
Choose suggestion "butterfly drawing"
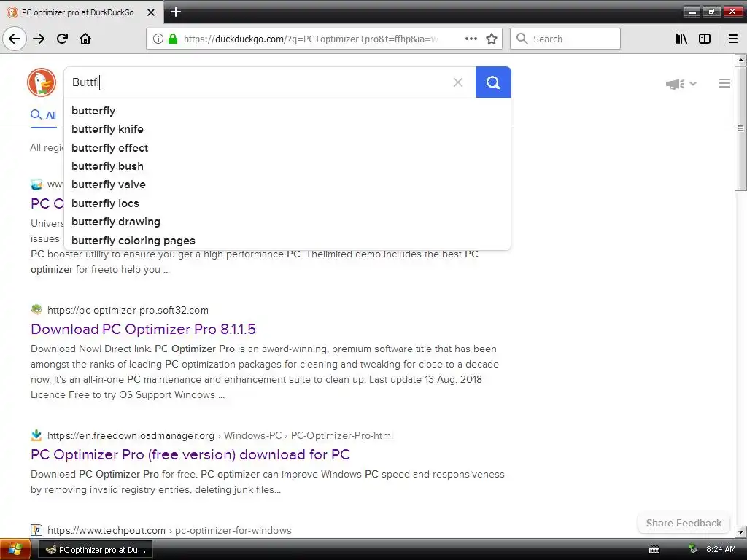(x=287, y=222)
